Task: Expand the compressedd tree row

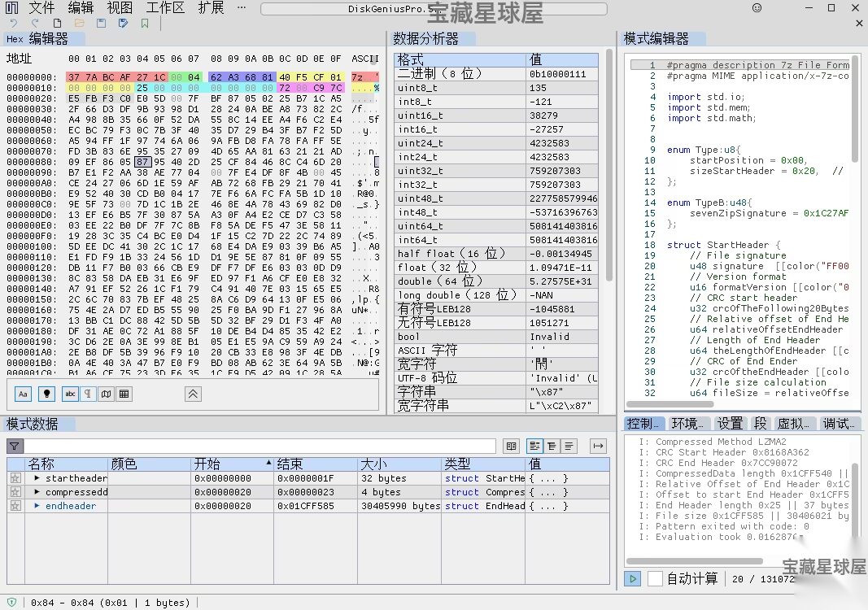Action: (x=37, y=492)
